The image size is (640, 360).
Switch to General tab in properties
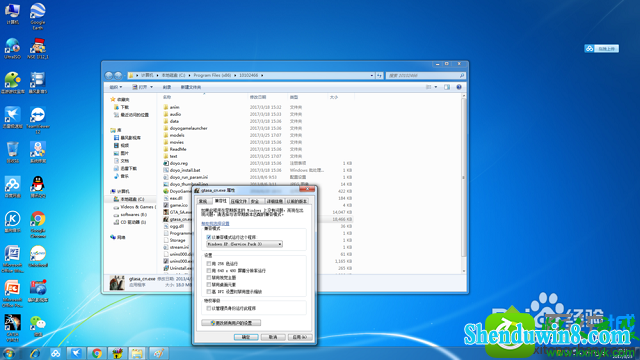[x=203, y=201]
